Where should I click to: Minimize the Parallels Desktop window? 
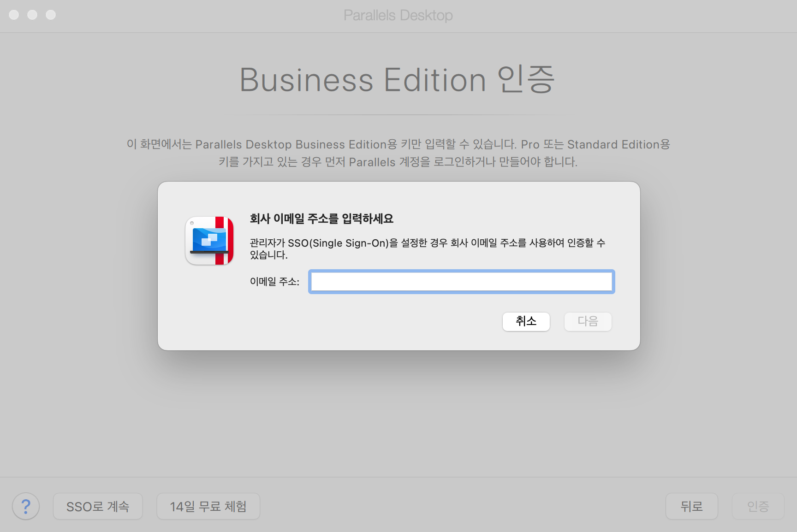pos(32,15)
